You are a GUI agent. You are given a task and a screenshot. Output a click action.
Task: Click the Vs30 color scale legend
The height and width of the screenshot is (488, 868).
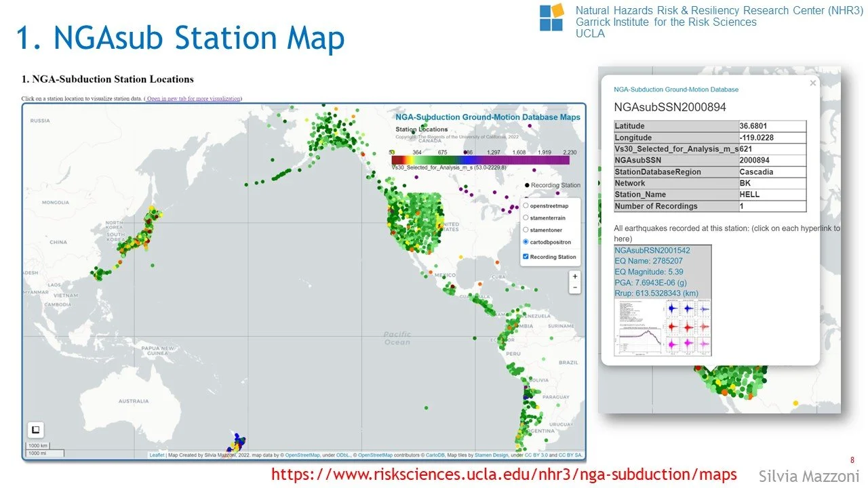481,160
